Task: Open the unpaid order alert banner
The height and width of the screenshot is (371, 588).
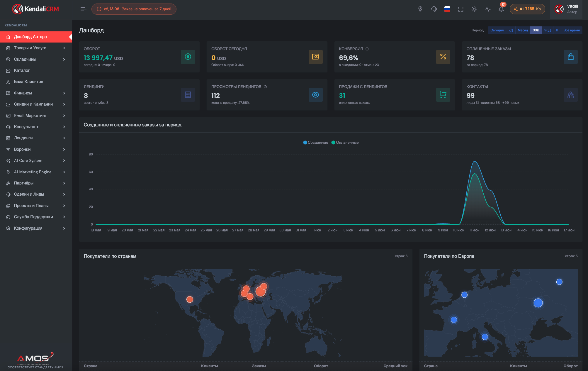Action: (134, 9)
